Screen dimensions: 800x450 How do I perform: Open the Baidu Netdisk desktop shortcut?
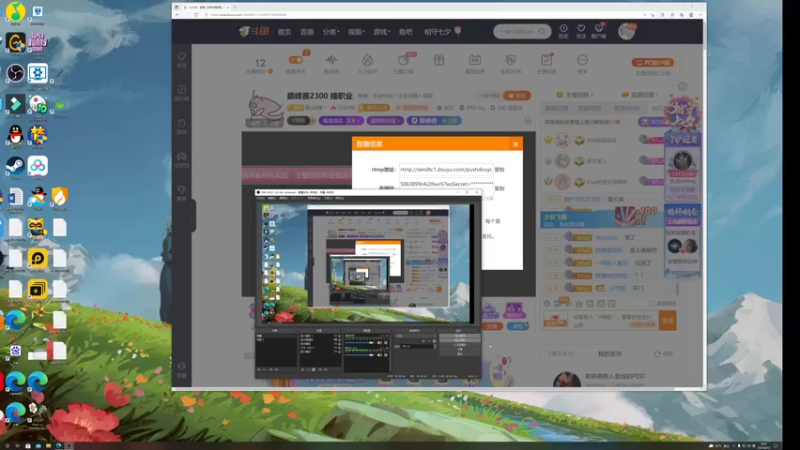coord(38,166)
